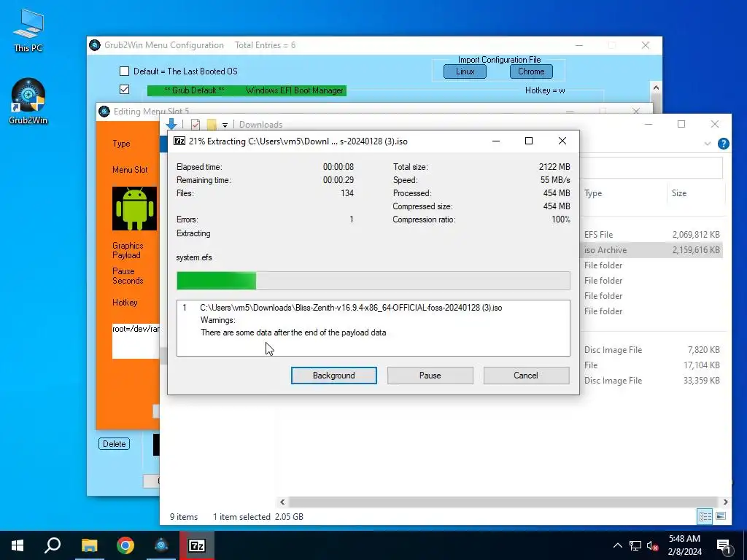Image resolution: width=747 pixels, height=560 pixels.
Task: Select Disc Image File row sized 33,359 KB
Action: coord(651,381)
